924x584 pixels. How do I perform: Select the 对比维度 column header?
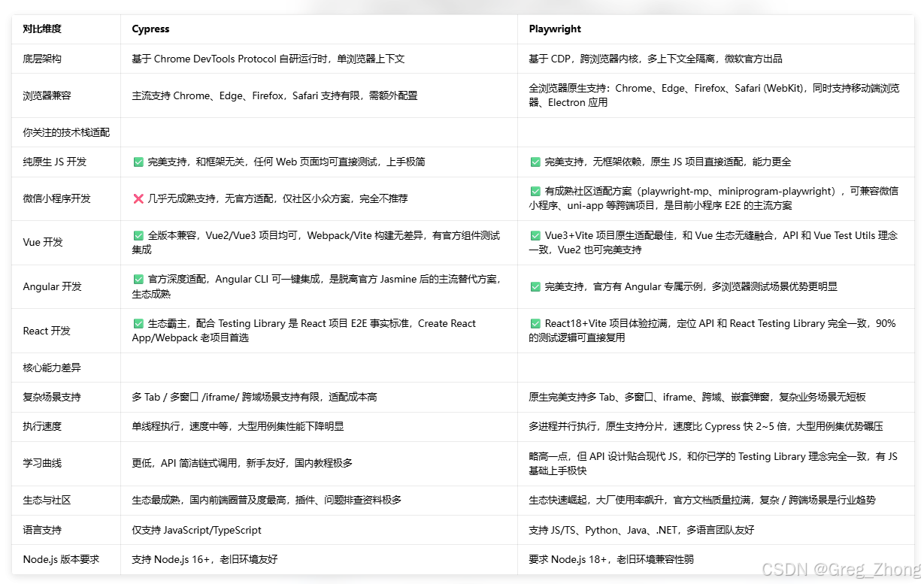tap(42, 29)
